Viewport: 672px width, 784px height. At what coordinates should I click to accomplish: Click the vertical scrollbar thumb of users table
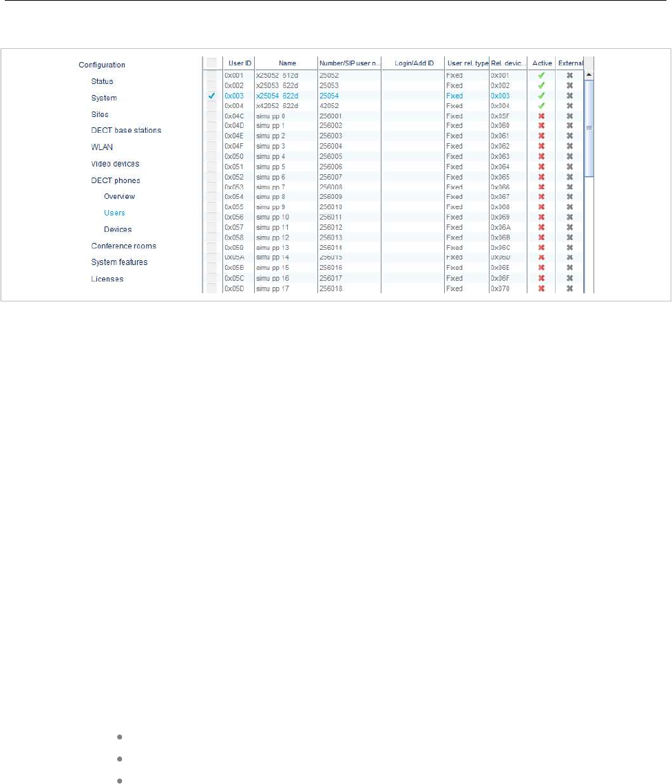pos(589,128)
